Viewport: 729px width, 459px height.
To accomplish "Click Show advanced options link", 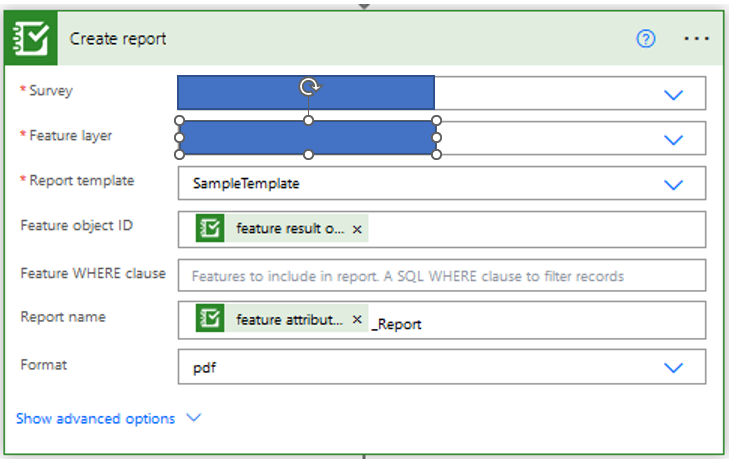I will [95, 418].
